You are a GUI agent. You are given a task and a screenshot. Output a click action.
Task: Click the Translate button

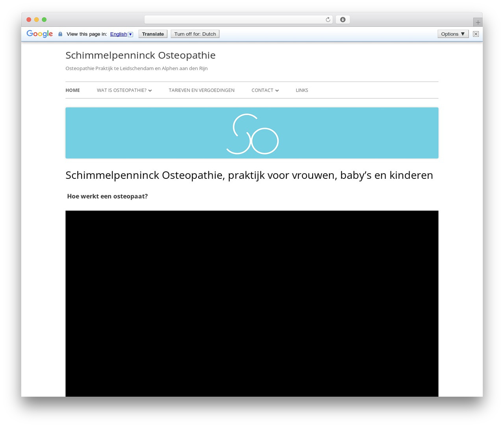click(153, 34)
